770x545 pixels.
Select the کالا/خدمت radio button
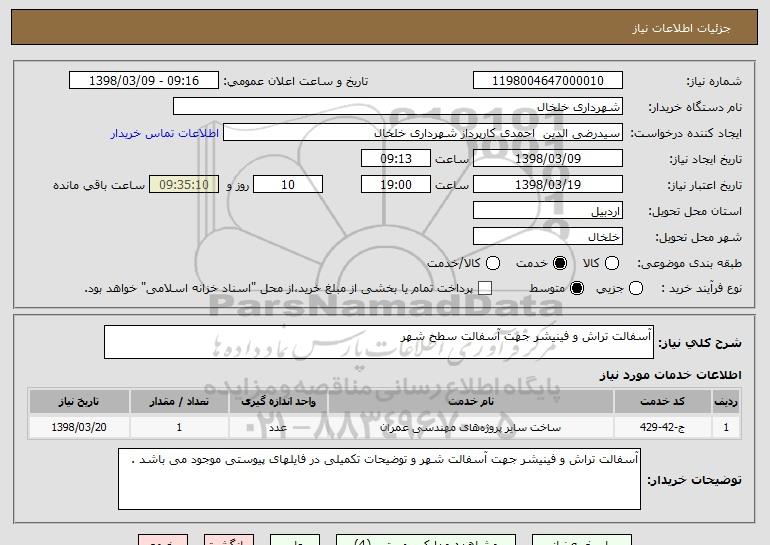(493, 263)
